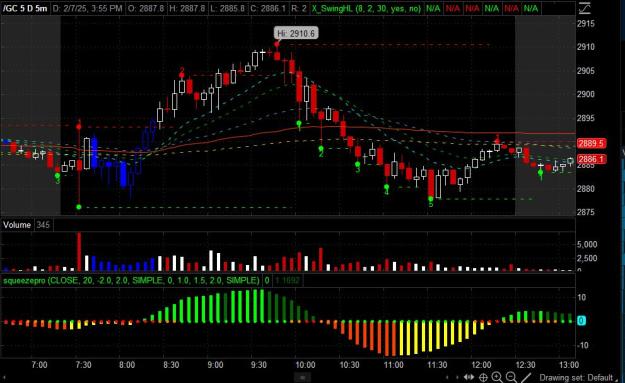Click the 5,000 volume axis label
This screenshot has width=625, height=383.
pos(587,244)
